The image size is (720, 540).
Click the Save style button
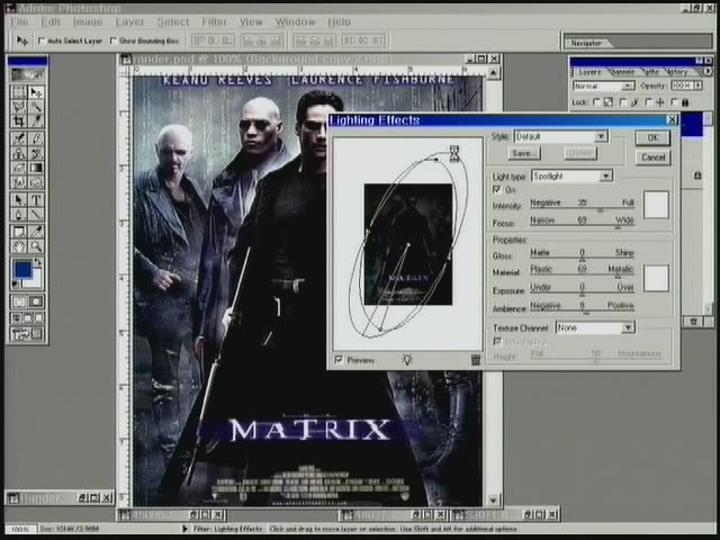pyautogui.click(x=524, y=153)
